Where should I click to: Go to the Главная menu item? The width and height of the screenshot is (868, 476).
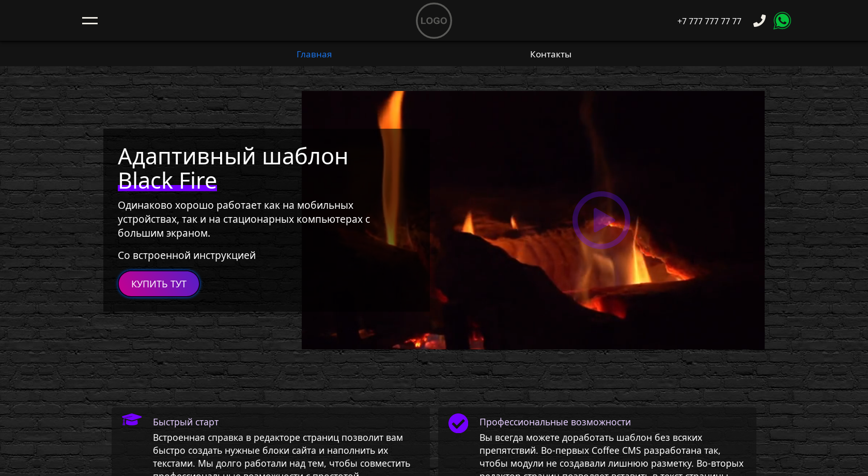(314, 54)
